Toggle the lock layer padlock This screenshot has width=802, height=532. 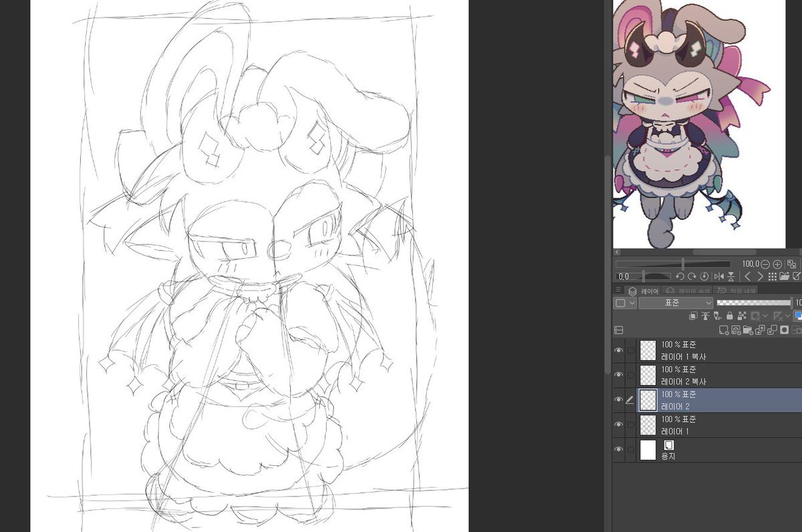click(730, 316)
